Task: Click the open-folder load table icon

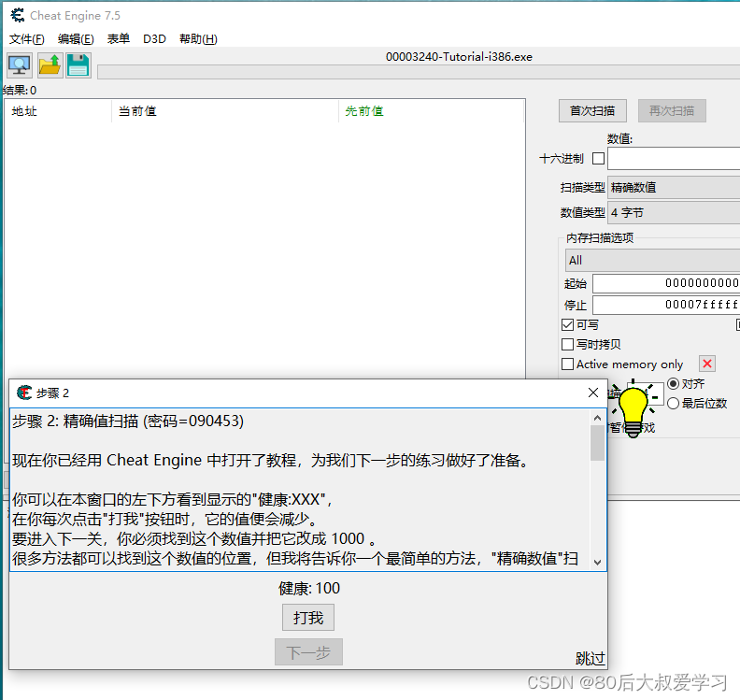Action: point(50,65)
